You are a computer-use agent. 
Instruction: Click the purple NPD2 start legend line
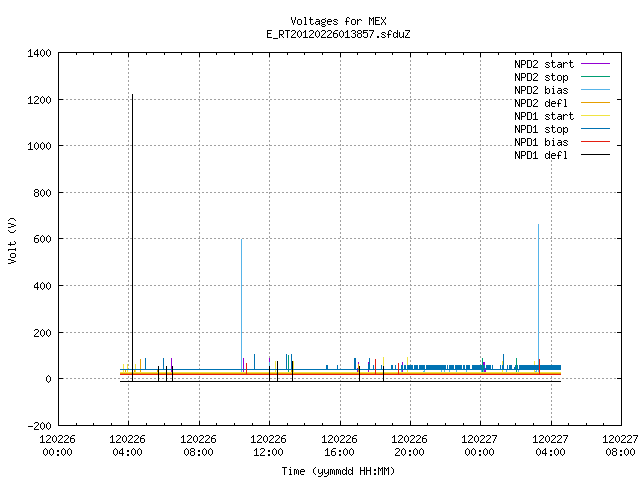click(x=595, y=64)
